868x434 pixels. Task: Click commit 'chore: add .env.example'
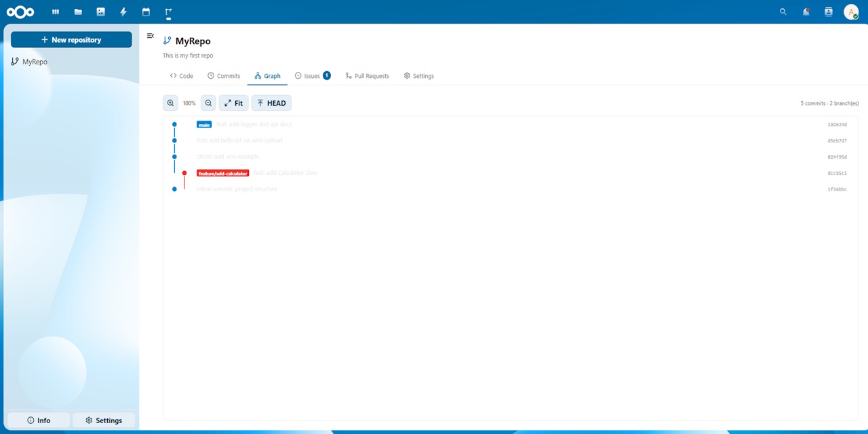228,157
